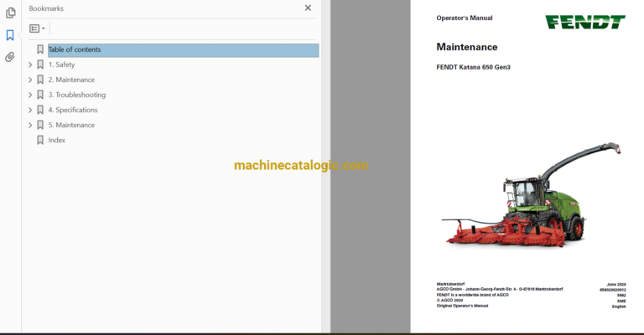Click the FENDT logo on the page
644x335 pixels.
(585, 22)
